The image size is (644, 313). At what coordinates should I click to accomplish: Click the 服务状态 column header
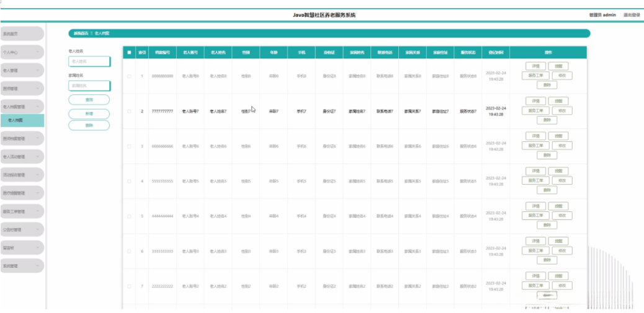pyautogui.click(x=468, y=53)
